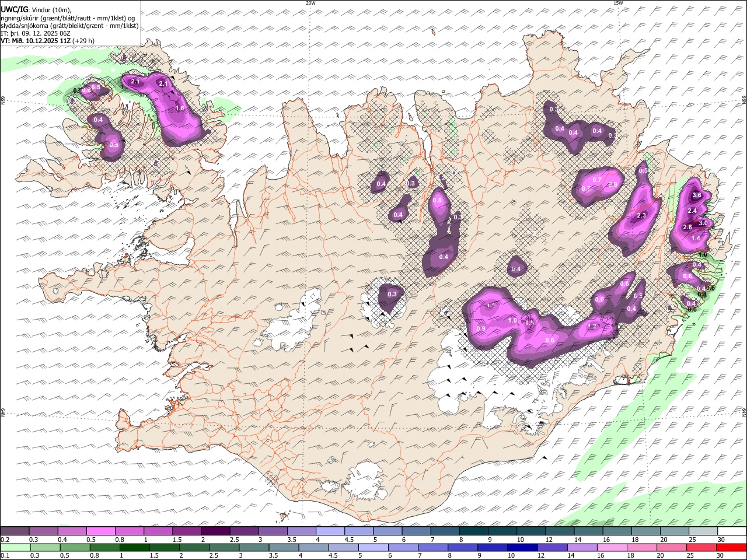This screenshot has height=560, width=747.
Task: Click the light pink swatch above lower 16
Action: (612, 547)
